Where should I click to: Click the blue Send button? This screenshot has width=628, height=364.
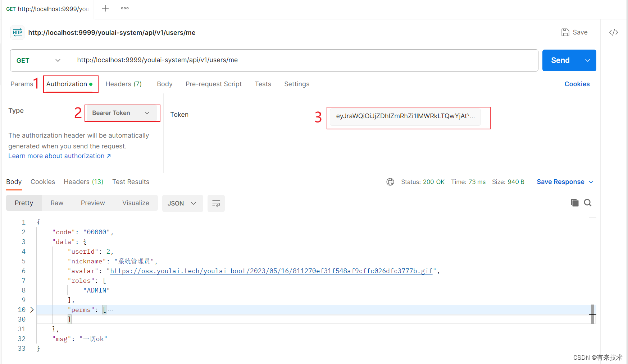560,60
